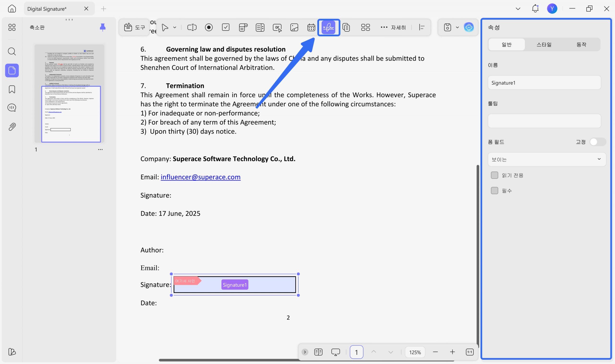Go to the next page arrow

tap(391, 352)
